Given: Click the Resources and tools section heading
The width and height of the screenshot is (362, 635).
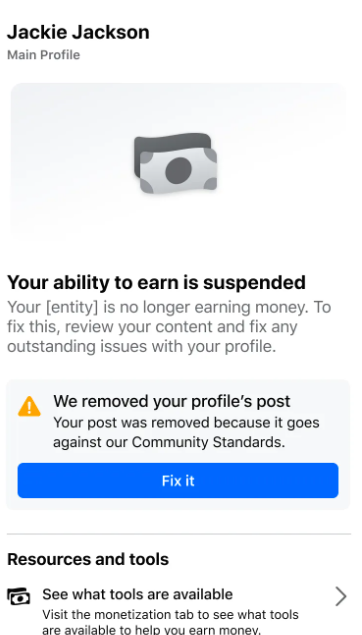Looking at the screenshot, I should click(88, 559).
